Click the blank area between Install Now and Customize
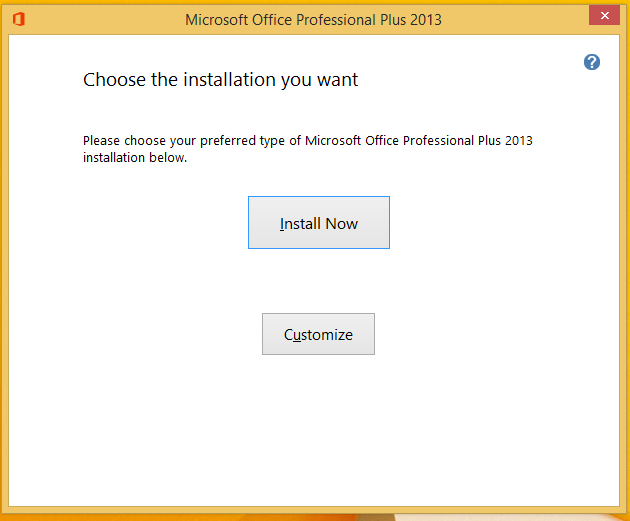Image resolution: width=630 pixels, height=521 pixels. pyautogui.click(x=318, y=281)
